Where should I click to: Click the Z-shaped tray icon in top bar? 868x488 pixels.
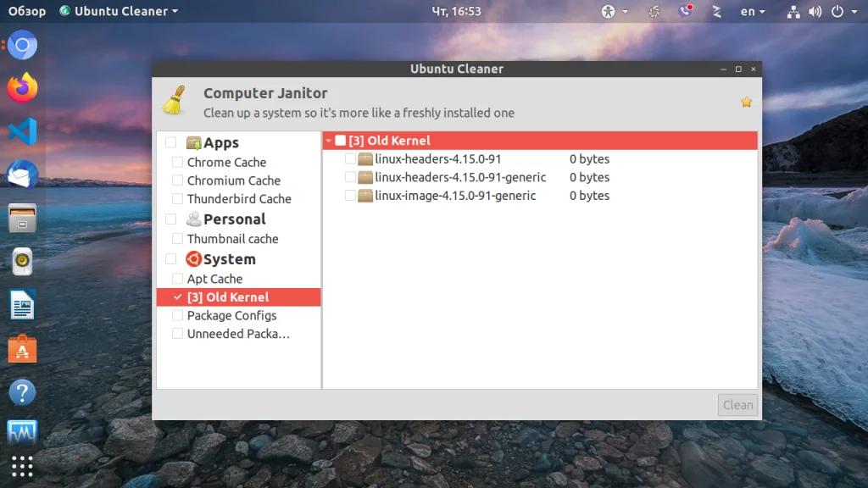717,11
